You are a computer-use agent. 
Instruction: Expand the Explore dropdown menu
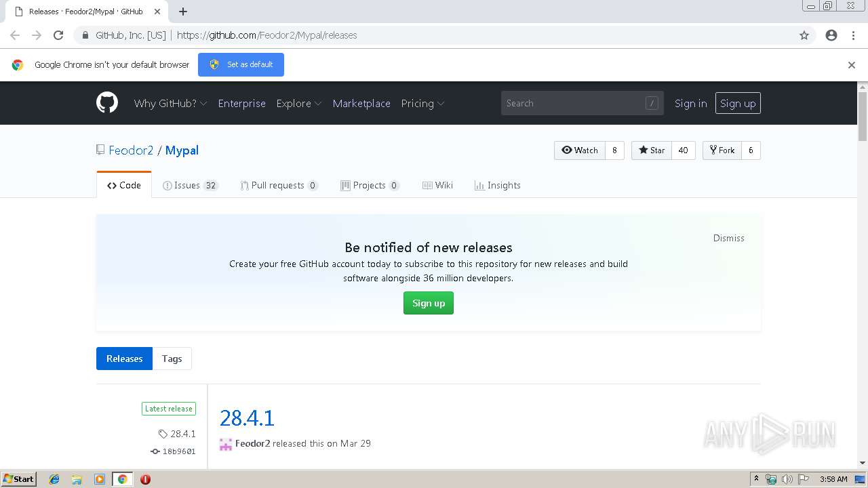click(x=298, y=103)
